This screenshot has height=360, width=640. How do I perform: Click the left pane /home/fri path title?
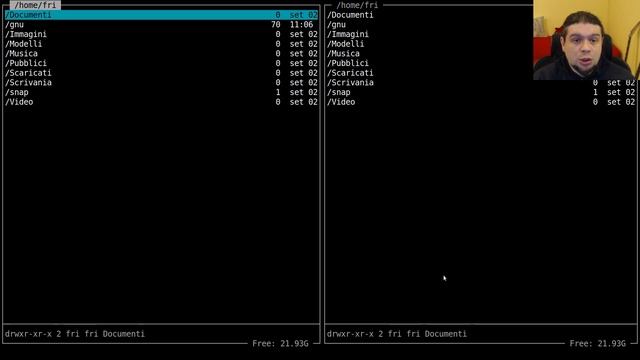click(35, 5)
